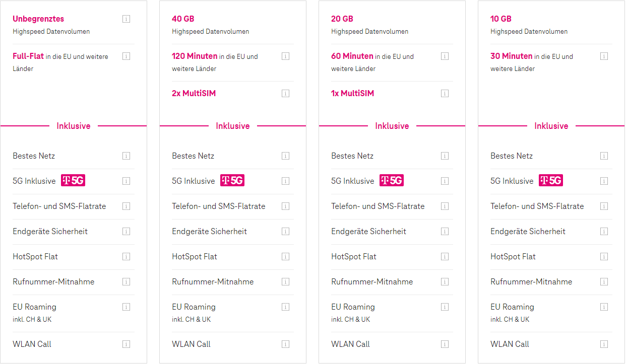Open info icon next to 1x MultiSIM
The width and height of the screenshot is (626, 364).
point(445,93)
